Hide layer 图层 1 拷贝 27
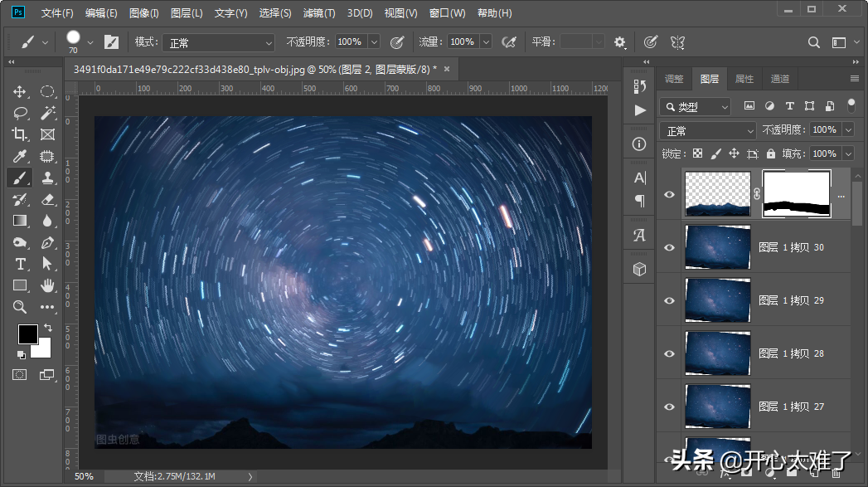The image size is (868, 487). (x=669, y=407)
